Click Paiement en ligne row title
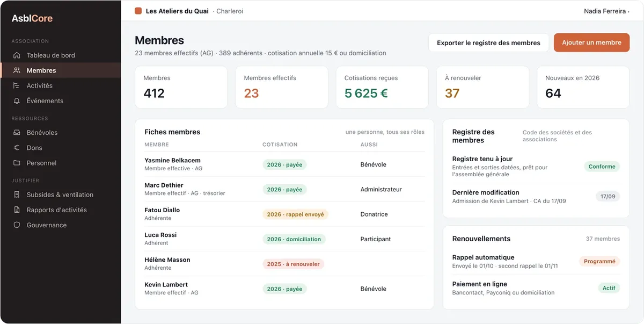This screenshot has height=324, width=644. pos(479,284)
